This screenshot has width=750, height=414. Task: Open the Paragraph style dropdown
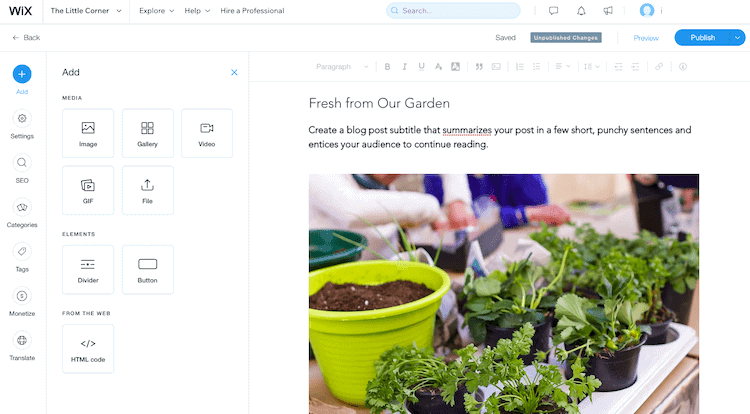click(342, 66)
